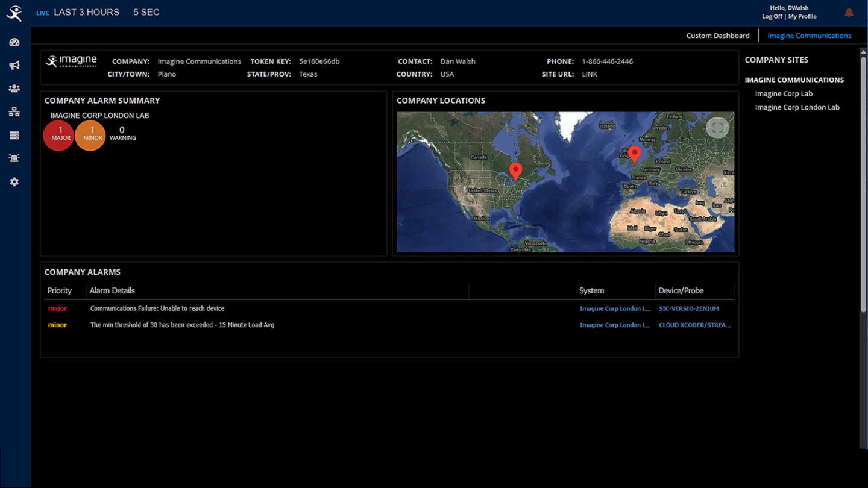Click the 0 Warning alarm count
This screenshot has height=488, width=868.
(122, 133)
